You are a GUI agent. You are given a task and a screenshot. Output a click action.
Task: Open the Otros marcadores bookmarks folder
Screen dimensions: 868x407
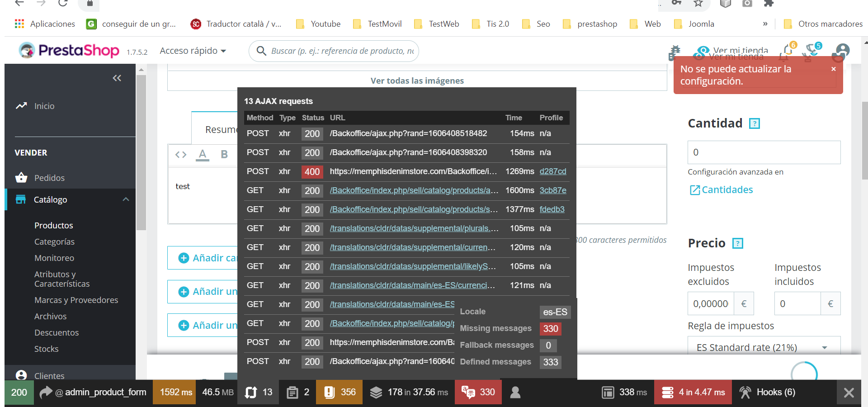(823, 24)
